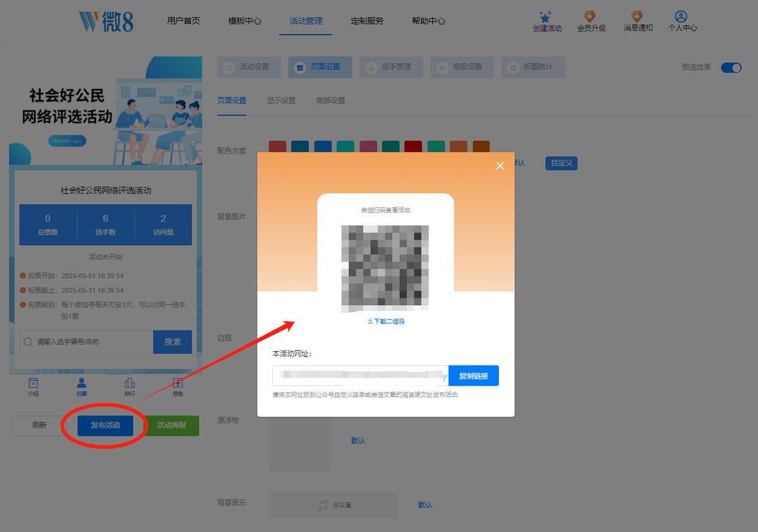
Task: Select 底部设置 sub-tab
Action: pos(330,100)
